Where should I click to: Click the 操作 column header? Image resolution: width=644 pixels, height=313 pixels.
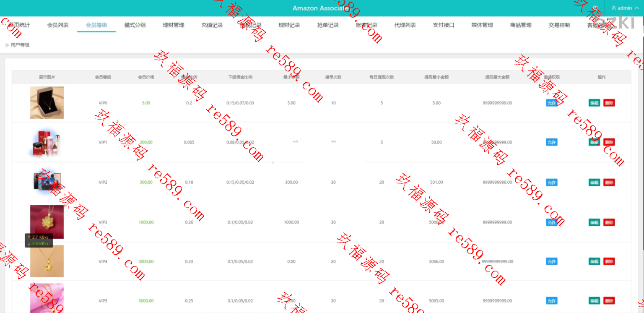pyautogui.click(x=602, y=77)
